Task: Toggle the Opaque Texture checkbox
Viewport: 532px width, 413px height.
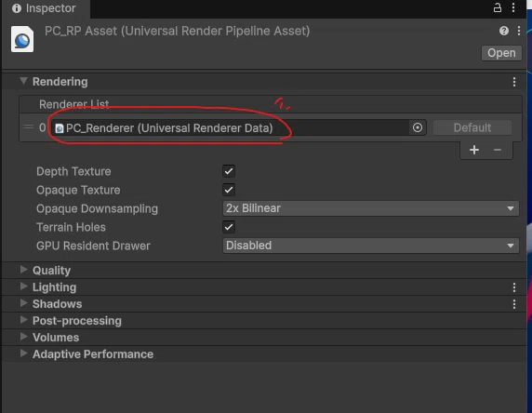Action: point(229,190)
